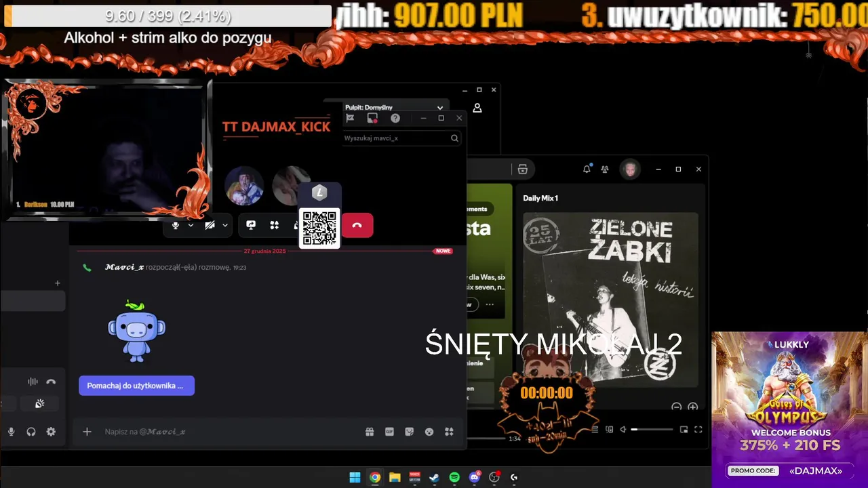The width and height of the screenshot is (868, 488).
Task: Open Discord user settings gear
Action: (51, 432)
